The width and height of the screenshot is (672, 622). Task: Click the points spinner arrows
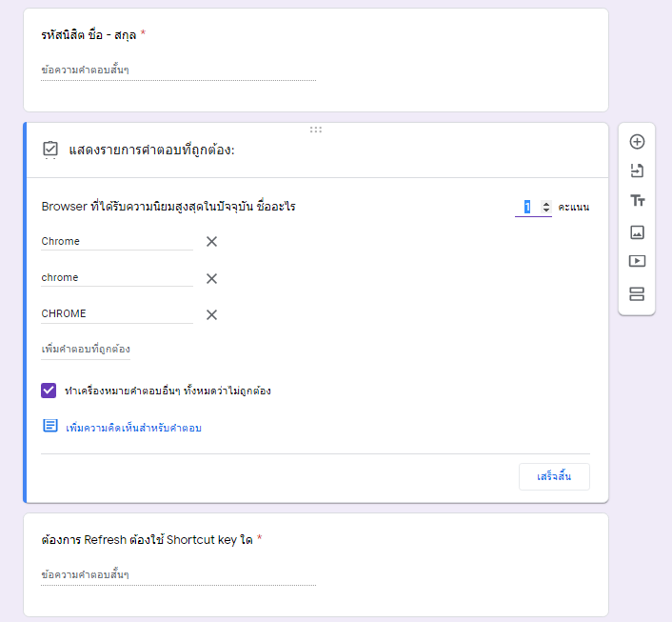[x=545, y=207]
